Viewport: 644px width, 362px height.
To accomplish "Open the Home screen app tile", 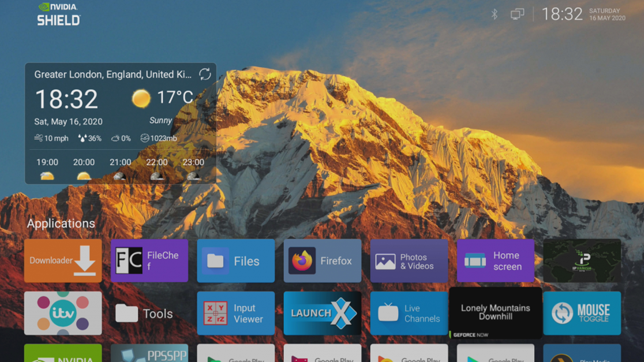I will [495, 260].
